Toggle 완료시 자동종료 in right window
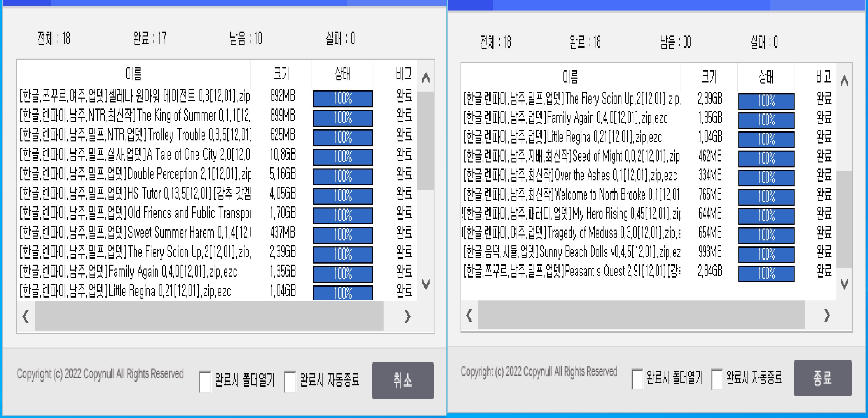Screen dimensions: 868x418 [717, 379]
